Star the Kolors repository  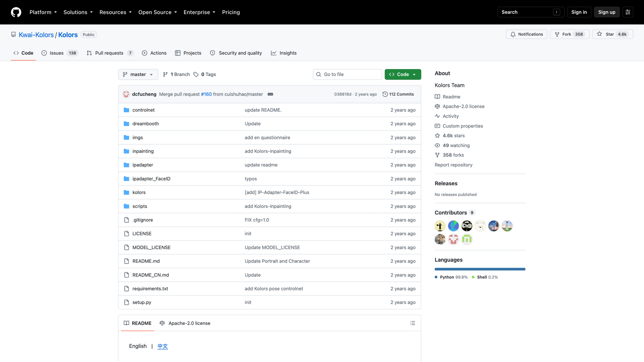[x=612, y=34]
